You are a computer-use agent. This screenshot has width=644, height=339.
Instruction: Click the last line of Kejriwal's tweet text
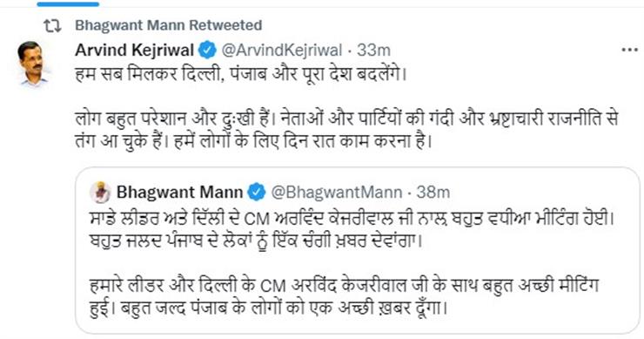click(x=254, y=141)
